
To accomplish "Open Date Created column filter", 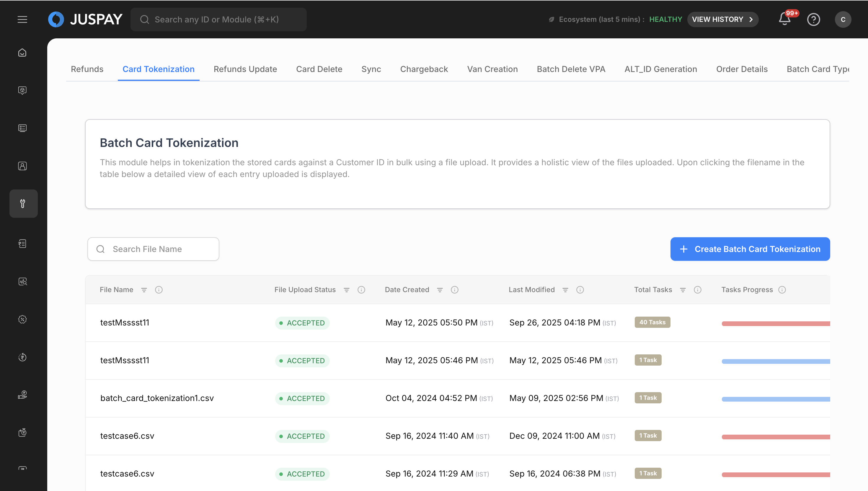I will [x=440, y=290].
